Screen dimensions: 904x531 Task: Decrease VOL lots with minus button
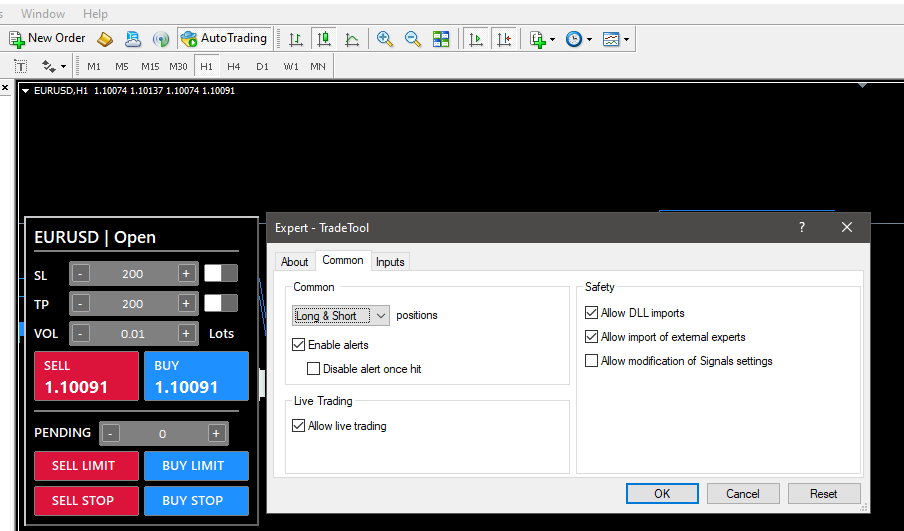[x=80, y=333]
